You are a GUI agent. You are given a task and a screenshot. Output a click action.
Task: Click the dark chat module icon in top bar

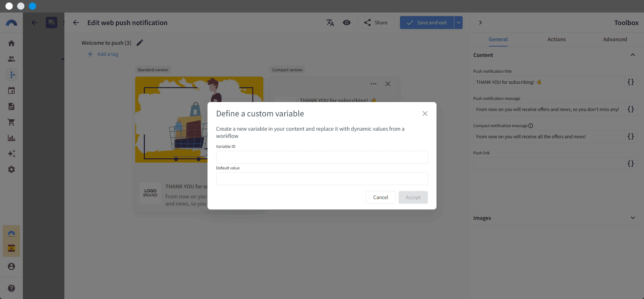coord(52,23)
